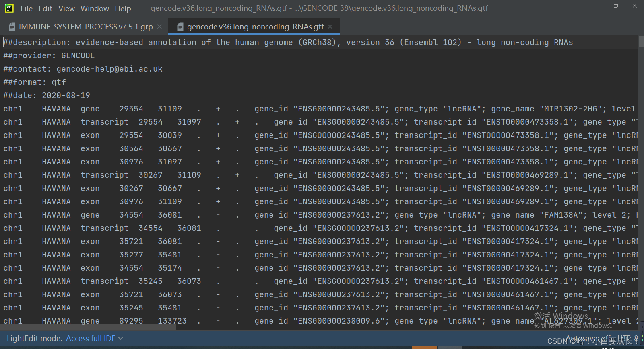Open the Help menu
This screenshot has height=349, width=644.
123,8
